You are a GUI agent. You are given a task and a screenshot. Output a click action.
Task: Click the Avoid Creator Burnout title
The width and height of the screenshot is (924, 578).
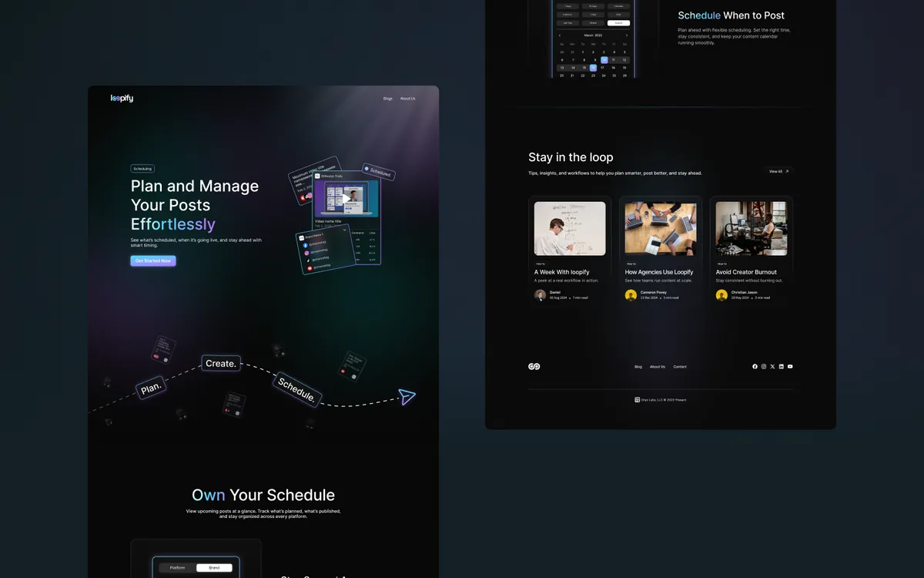(746, 272)
